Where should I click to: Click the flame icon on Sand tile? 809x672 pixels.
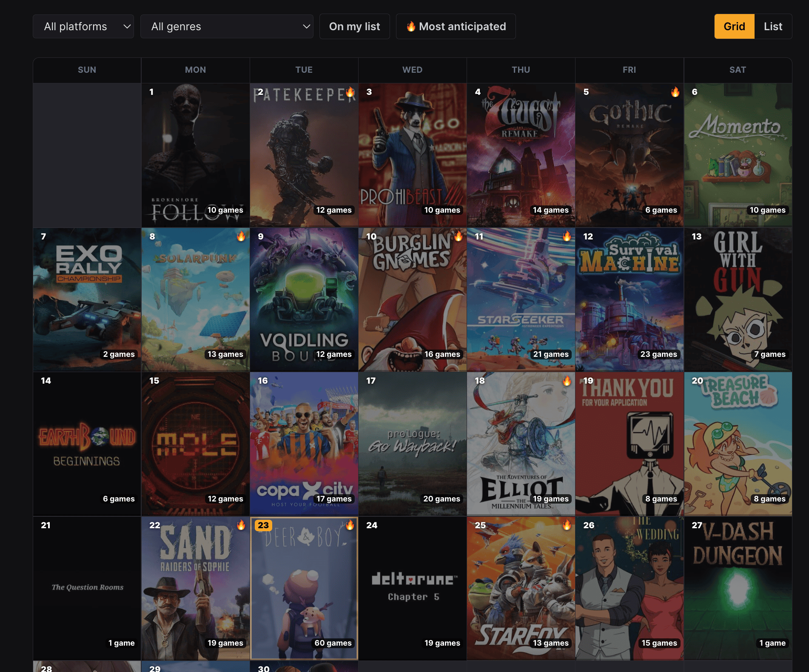coord(241,525)
